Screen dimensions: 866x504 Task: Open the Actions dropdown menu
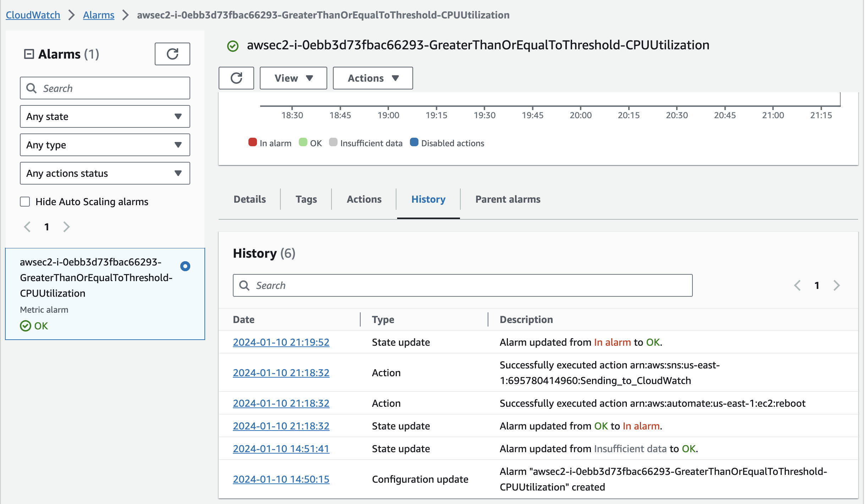[x=373, y=78]
